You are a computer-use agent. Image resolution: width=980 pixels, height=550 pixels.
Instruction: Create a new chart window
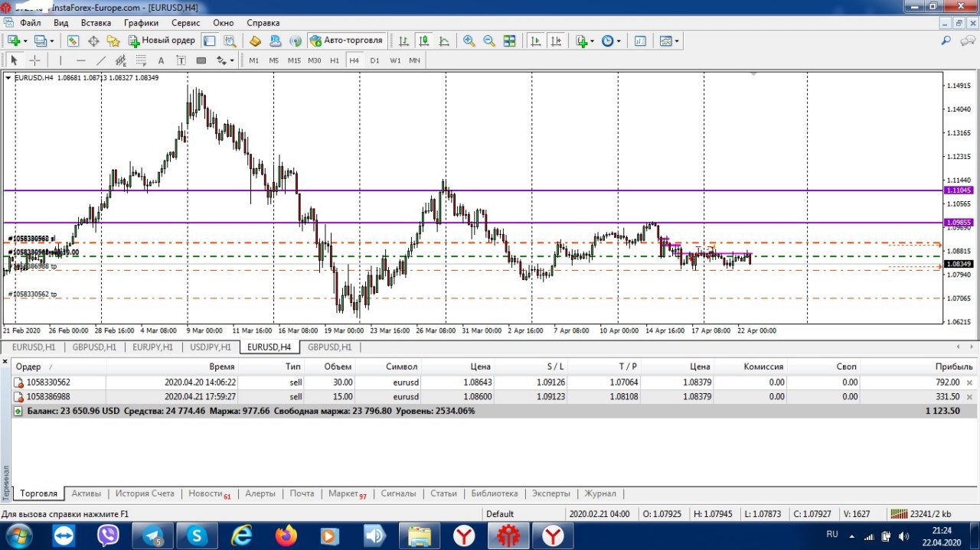click(14, 41)
